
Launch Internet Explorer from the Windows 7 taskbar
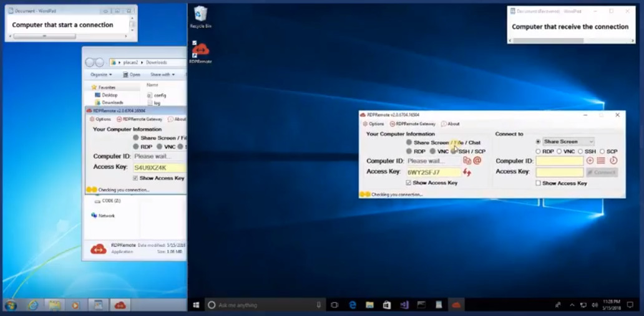pos(33,305)
